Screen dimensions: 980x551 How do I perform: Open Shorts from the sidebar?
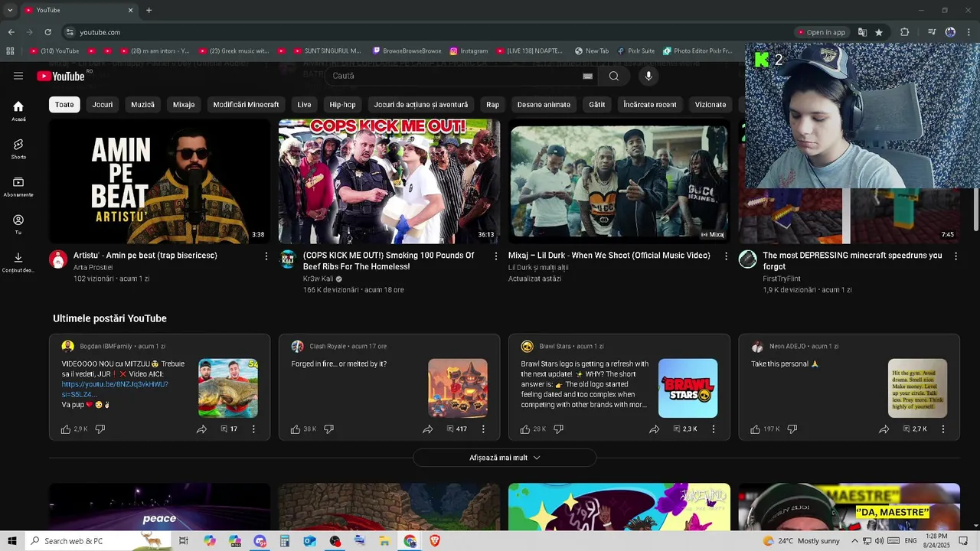coord(18,149)
